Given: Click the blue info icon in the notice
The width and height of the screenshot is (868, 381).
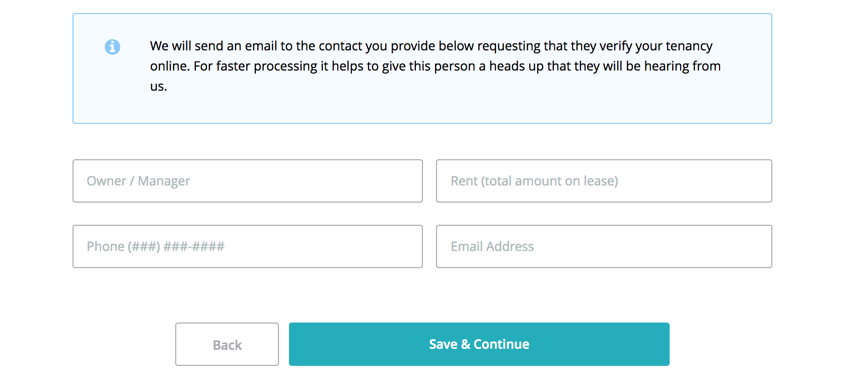Looking at the screenshot, I should pyautogui.click(x=112, y=47).
